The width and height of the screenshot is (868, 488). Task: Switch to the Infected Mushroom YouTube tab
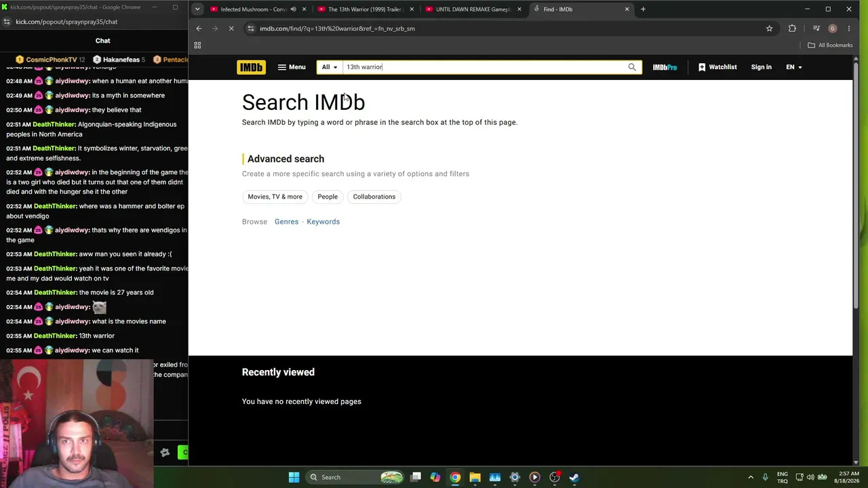click(253, 9)
